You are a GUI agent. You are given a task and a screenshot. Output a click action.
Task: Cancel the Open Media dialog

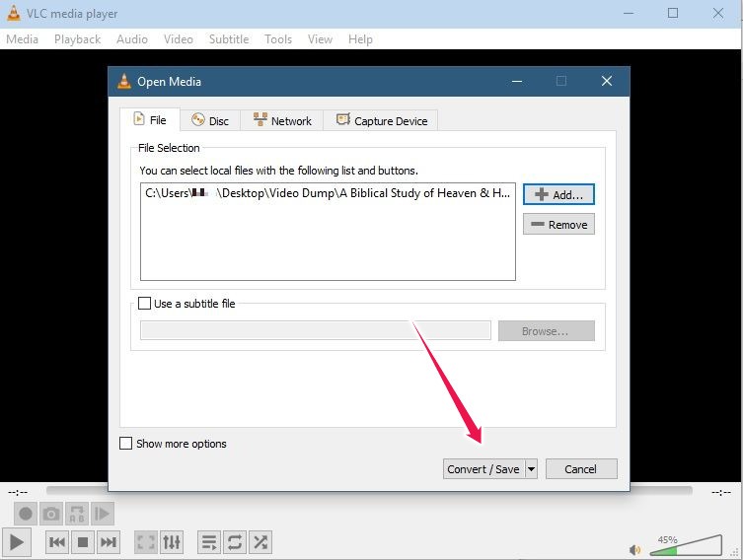581,469
